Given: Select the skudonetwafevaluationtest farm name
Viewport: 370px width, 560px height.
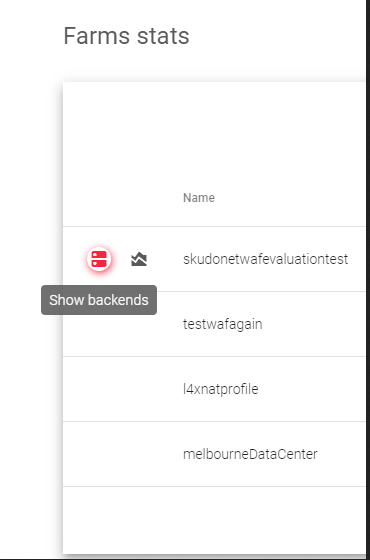Looking at the screenshot, I should [265, 259].
